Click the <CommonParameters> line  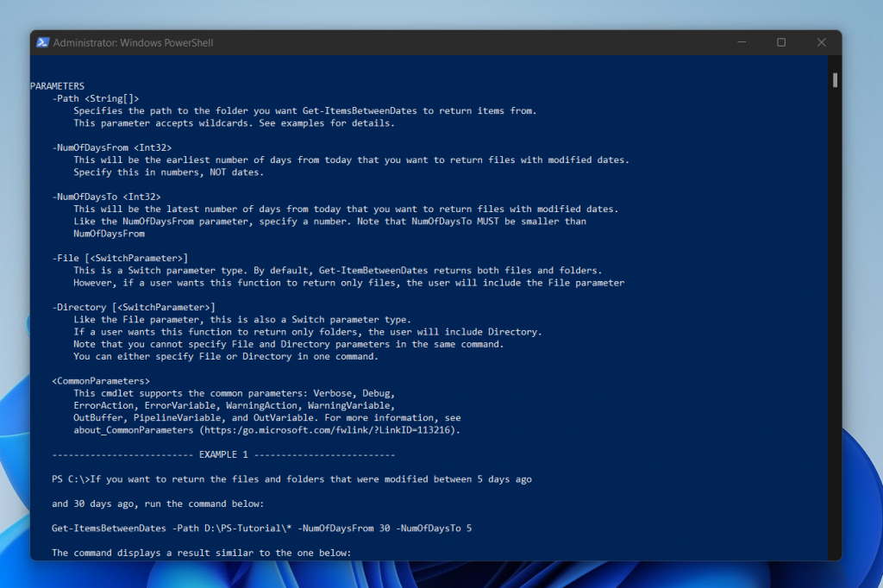pyautogui.click(x=101, y=381)
